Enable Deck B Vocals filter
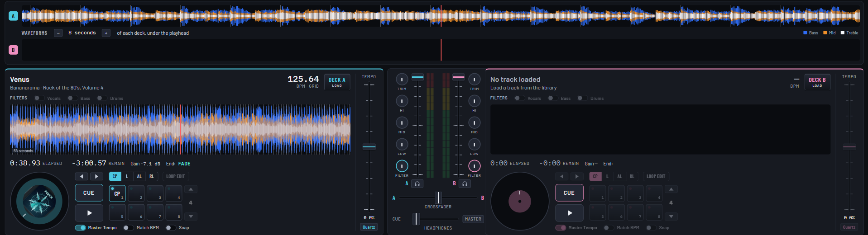This screenshot has width=868, height=235. click(519, 98)
